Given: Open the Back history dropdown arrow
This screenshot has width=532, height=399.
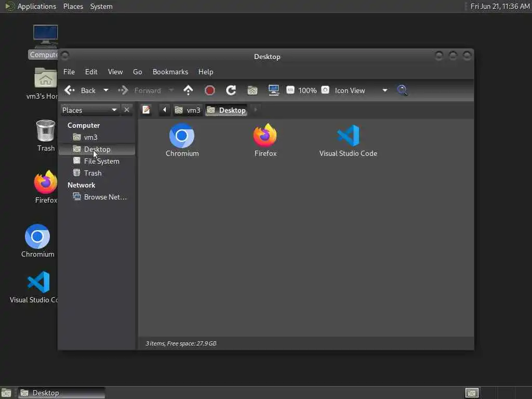Looking at the screenshot, I should coord(106,90).
